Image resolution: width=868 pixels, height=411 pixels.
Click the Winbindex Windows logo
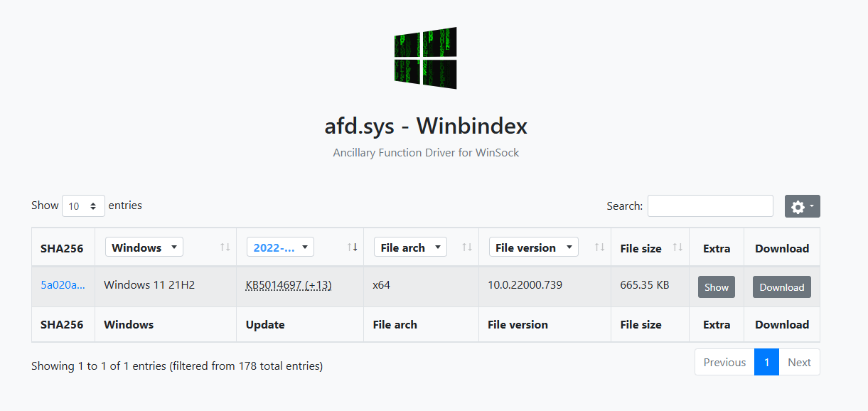(x=425, y=58)
